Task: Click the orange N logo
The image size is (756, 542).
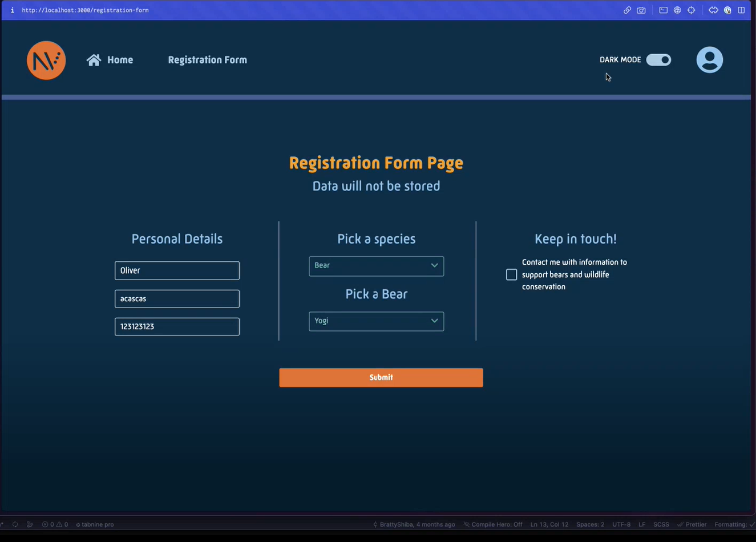Action: tap(46, 60)
